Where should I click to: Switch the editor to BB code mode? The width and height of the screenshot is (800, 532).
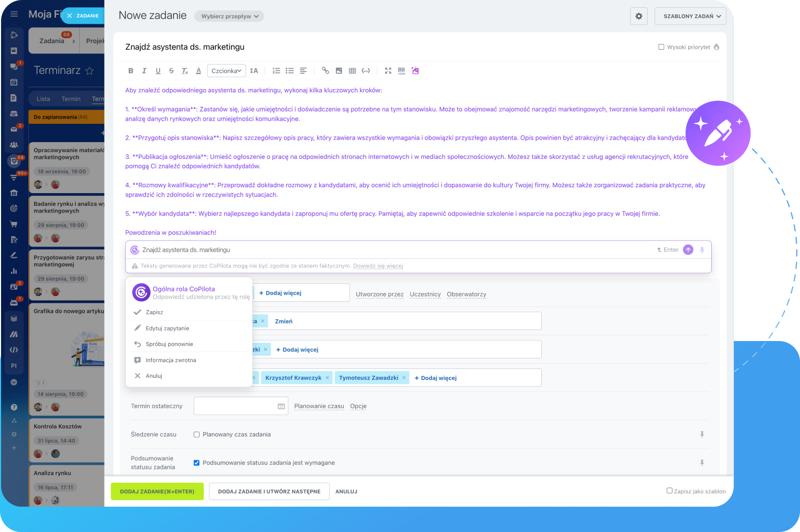pos(401,71)
